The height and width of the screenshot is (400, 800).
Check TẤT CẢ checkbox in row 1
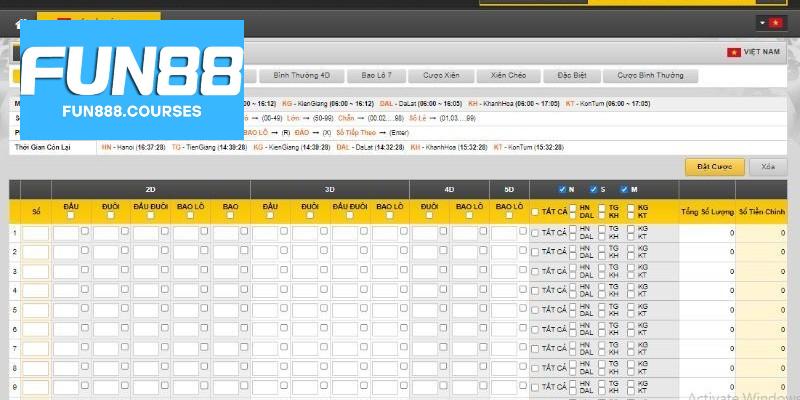click(x=535, y=233)
